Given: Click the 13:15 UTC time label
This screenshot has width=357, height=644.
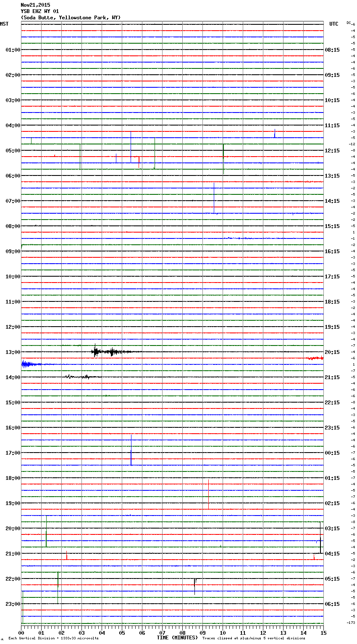Looking at the screenshot, I should 332,176.
